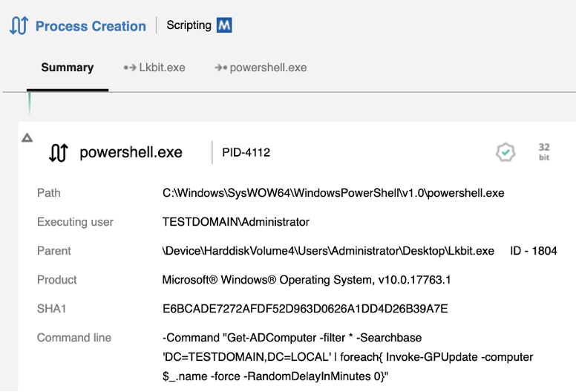Collapse the powershell.exe details card triangle

[x=27, y=137]
